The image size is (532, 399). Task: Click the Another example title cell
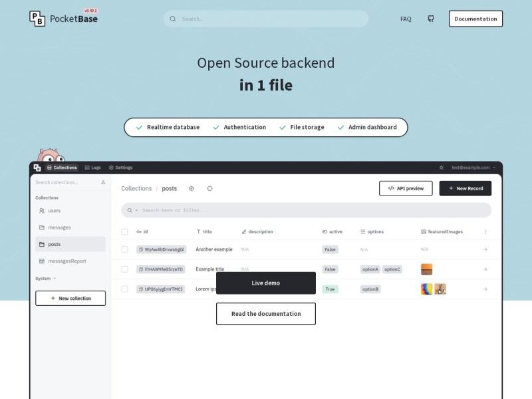pyautogui.click(x=214, y=249)
